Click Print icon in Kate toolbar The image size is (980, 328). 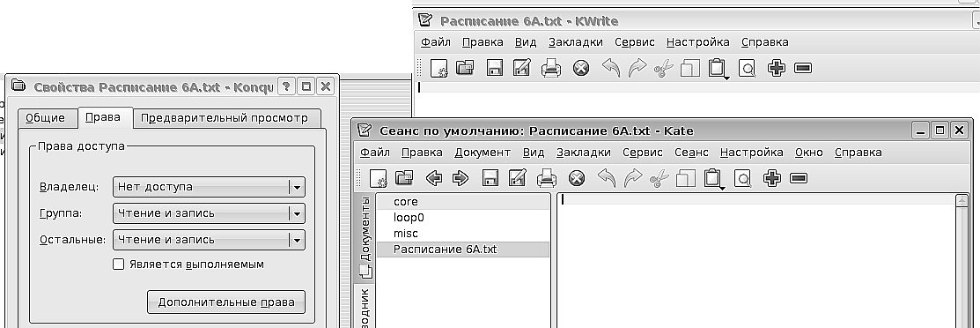547,178
